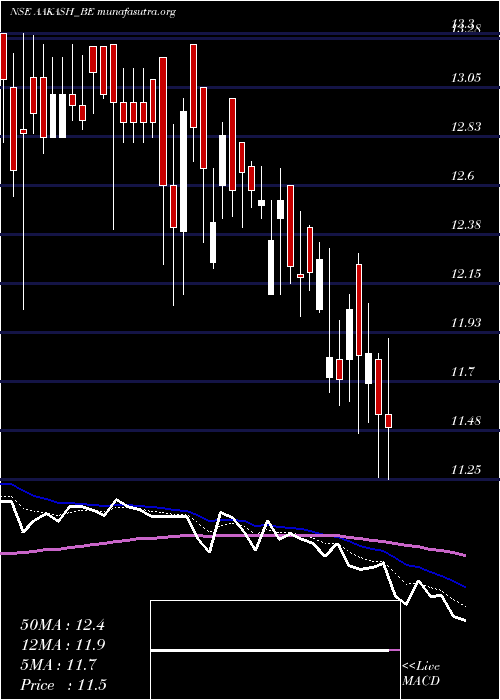500x700 pixels.
Task: Click the '5MA : 11.7' readout
Action: 58,665
